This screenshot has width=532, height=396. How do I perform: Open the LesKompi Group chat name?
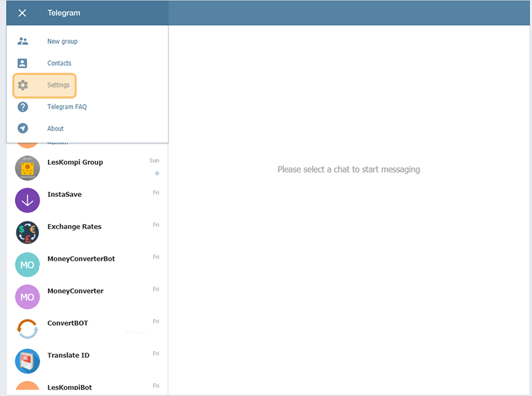tap(75, 162)
